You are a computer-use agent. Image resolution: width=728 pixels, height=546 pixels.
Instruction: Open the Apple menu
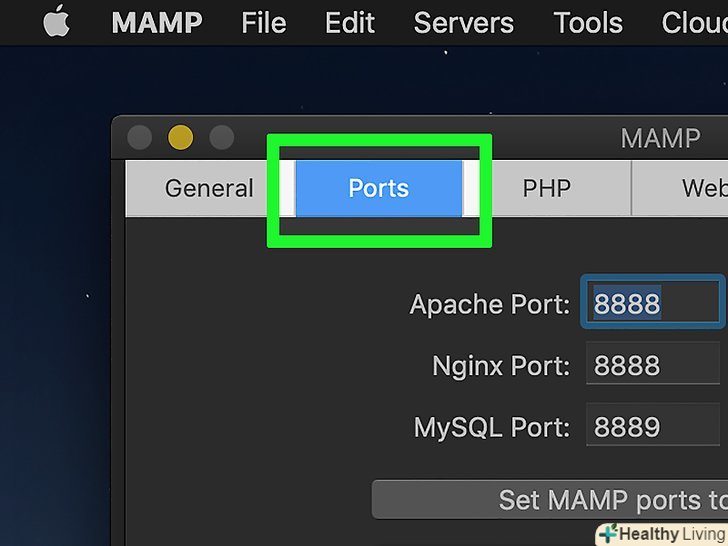(x=56, y=22)
